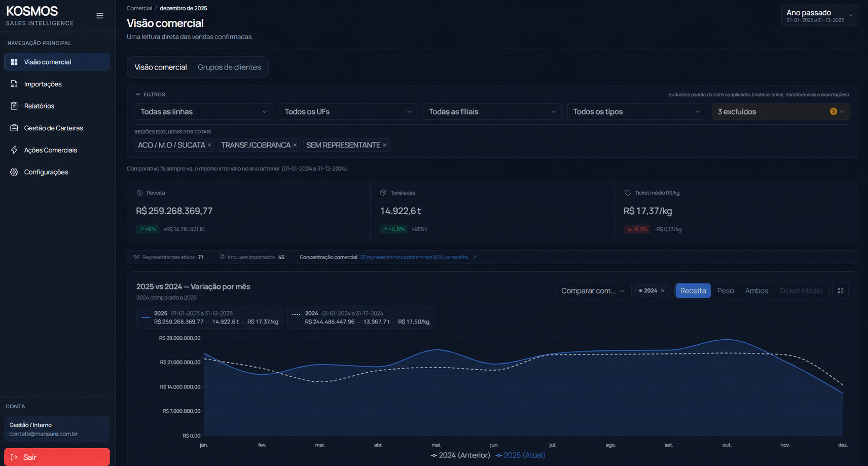Collapse sidebar with hamburger menu icon
The height and width of the screenshot is (466, 868).
[x=100, y=16]
